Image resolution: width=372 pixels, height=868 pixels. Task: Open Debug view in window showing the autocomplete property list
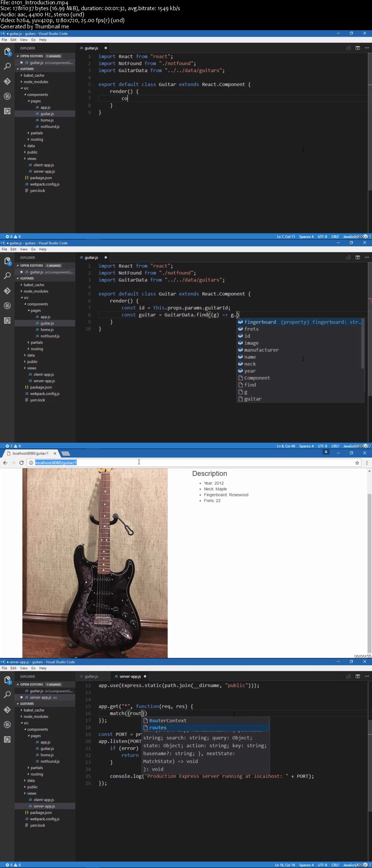(7, 306)
